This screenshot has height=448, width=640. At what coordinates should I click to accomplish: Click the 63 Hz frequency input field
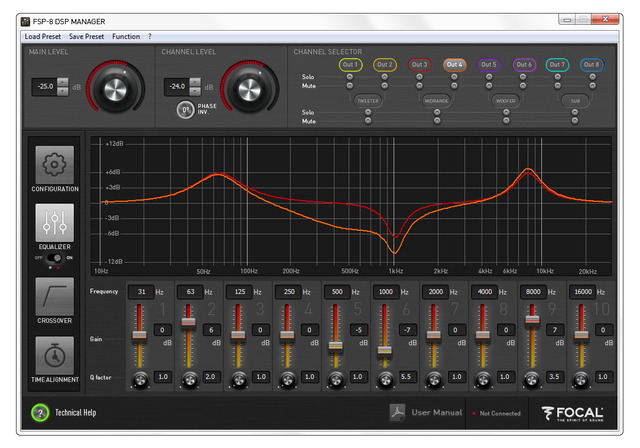click(x=187, y=291)
